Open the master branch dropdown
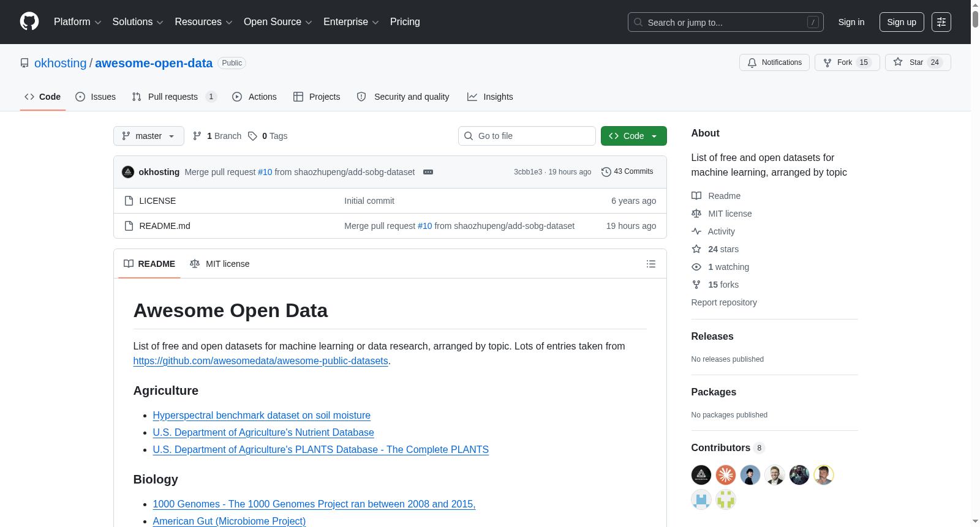This screenshot has width=980, height=527. [x=149, y=136]
